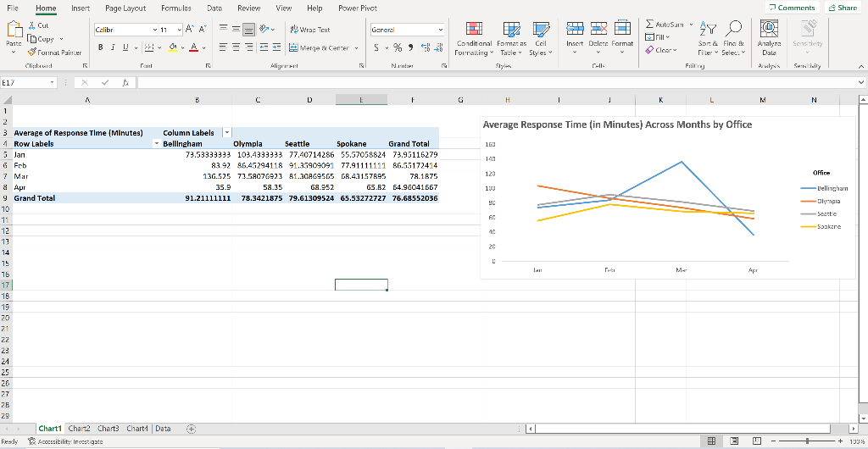
Task: Click the Increase Font Size icon
Action: [x=190, y=30]
